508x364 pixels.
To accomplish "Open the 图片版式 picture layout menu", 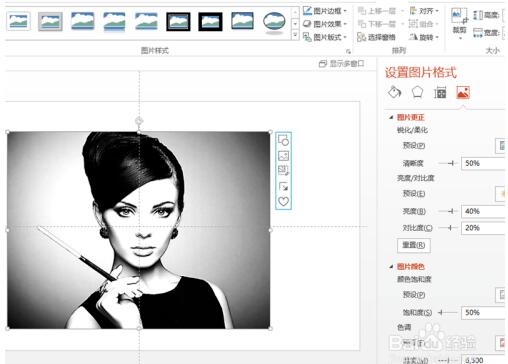I will (x=325, y=37).
